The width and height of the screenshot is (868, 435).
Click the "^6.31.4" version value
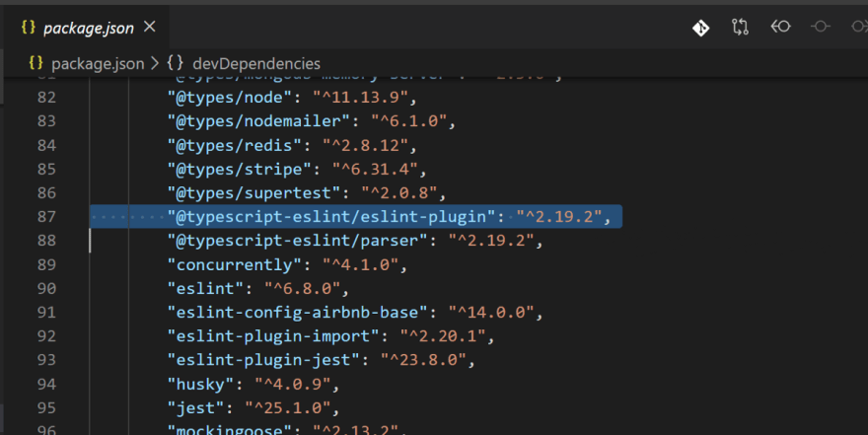375,169
